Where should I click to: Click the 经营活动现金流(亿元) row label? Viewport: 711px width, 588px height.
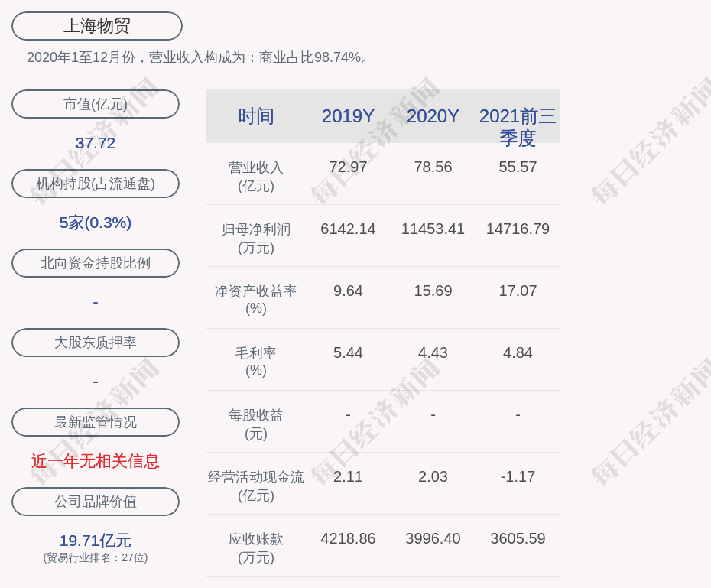pyautogui.click(x=256, y=486)
